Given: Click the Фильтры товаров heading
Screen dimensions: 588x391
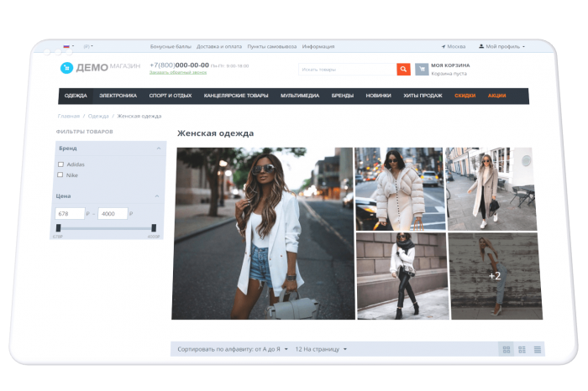Looking at the screenshot, I should 84,132.
